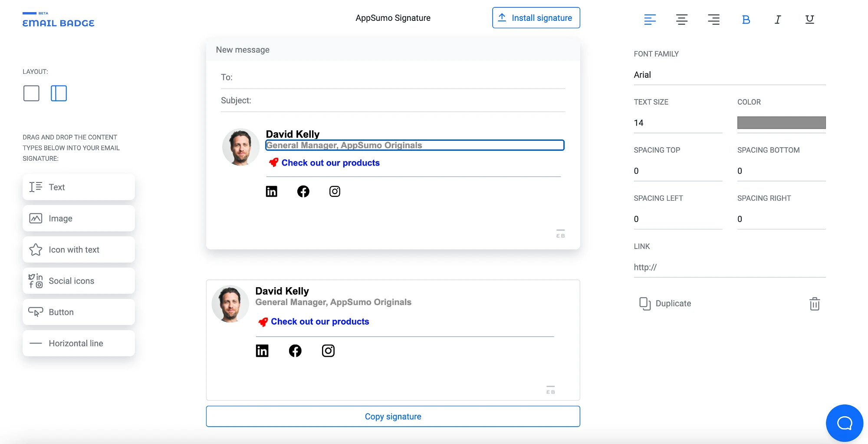This screenshot has width=868, height=444.
Task: Click the Text content block
Action: pyautogui.click(x=79, y=187)
